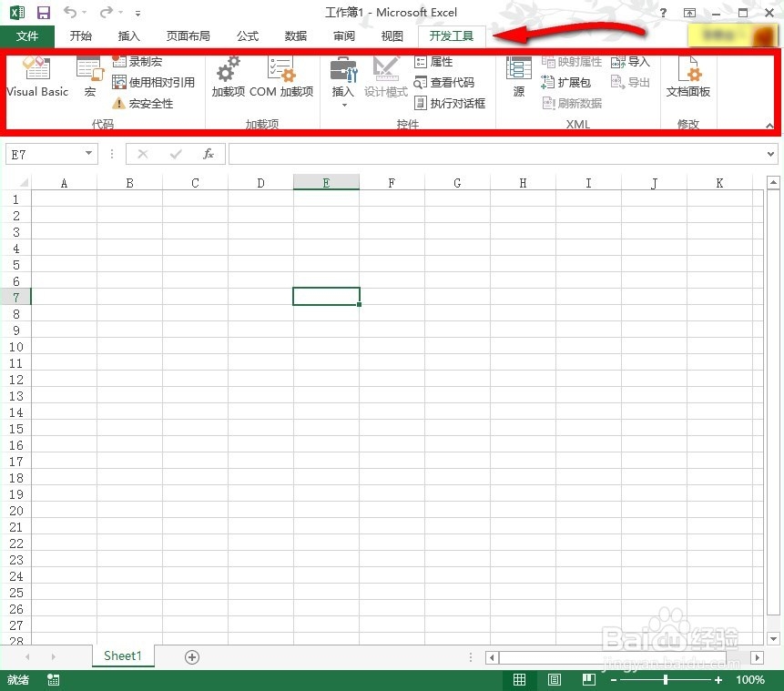Click 映射属性 map properties
Image resolution: width=784 pixels, height=691 pixels.
572,62
